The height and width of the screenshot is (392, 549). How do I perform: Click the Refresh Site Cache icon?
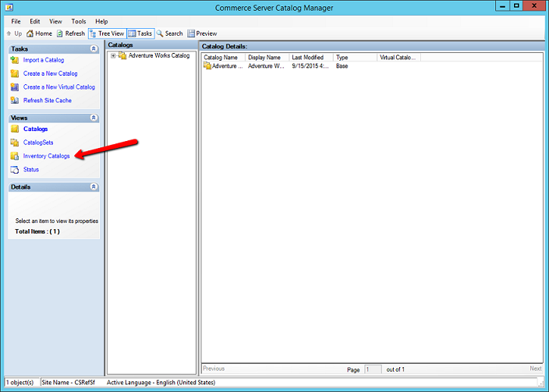(x=15, y=101)
